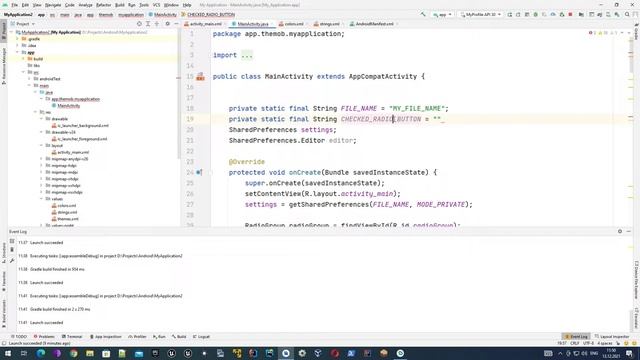Open the run configuration 'app' dropdown
This screenshot has width=640, height=360.
[x=442, y=14]
